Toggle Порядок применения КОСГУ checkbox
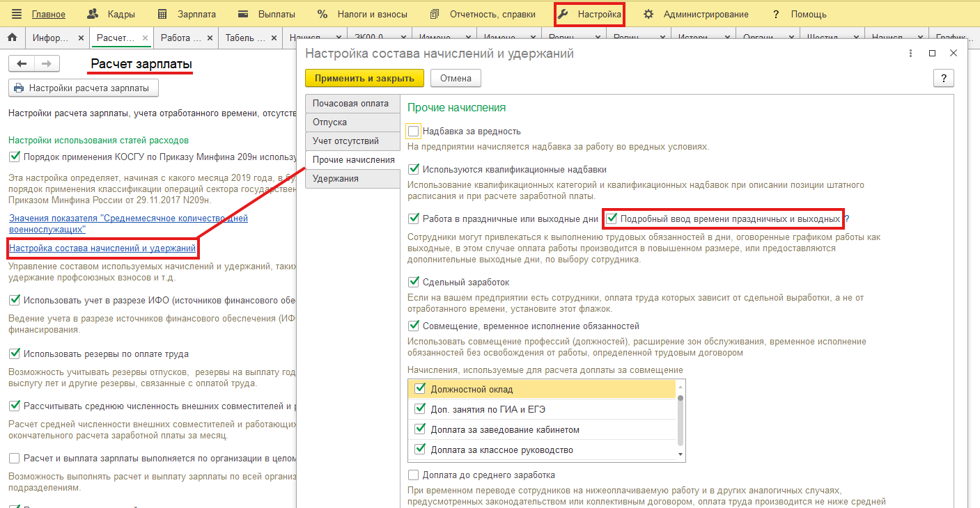This screenshot has width=980, height=508. (15, 157)
